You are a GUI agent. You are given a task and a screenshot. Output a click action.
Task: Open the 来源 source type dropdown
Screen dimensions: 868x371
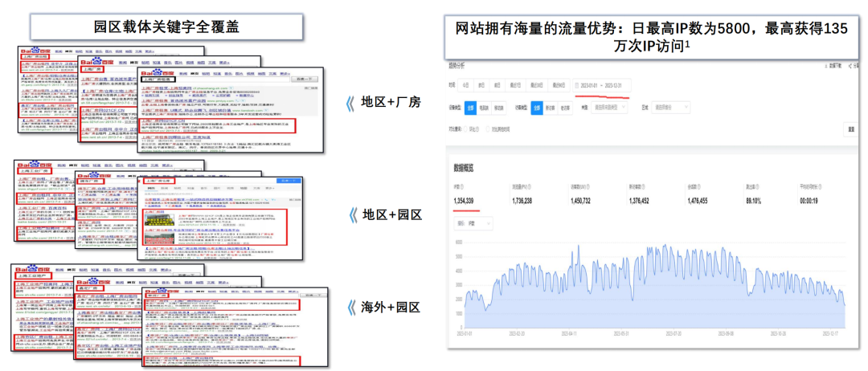(x=611, y=108)
